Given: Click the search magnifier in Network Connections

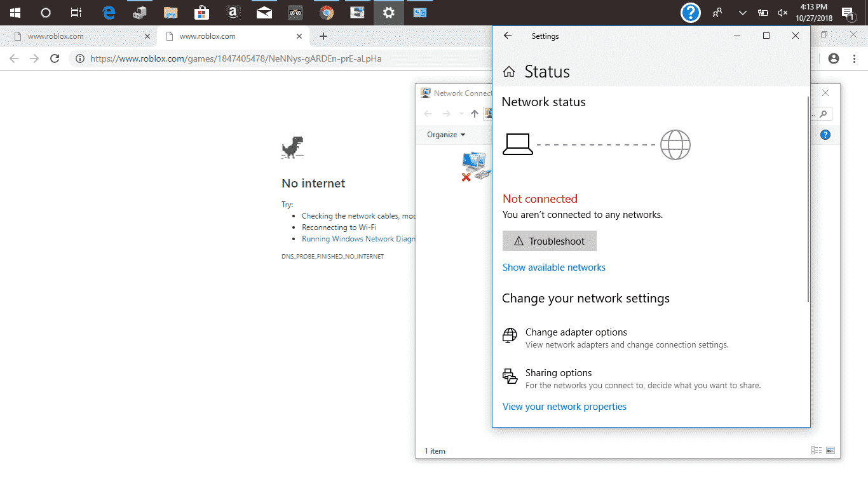Looking at the screenshot, I should tap(824, 114).
